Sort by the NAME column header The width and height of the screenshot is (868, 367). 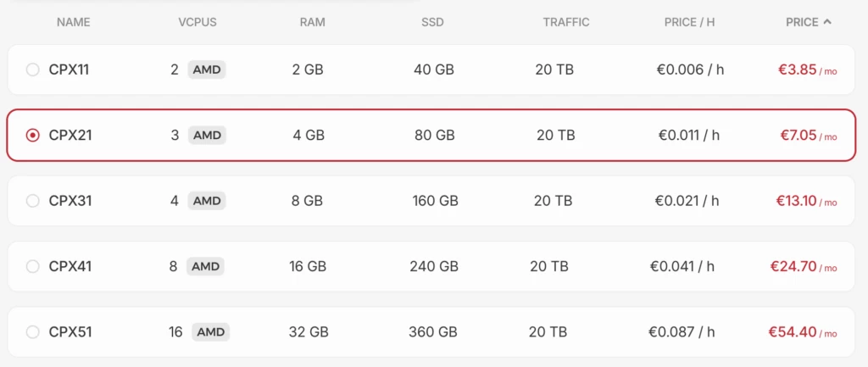pos(74,22)
